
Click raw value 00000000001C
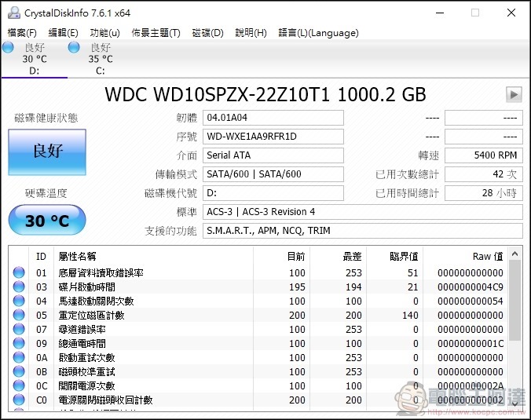[471, 344]
